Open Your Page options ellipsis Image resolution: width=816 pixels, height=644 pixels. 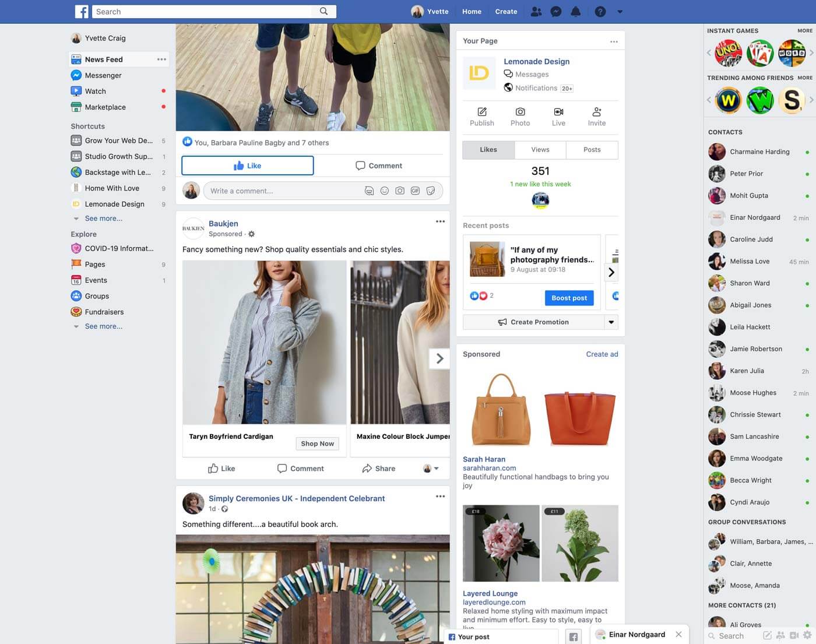tap(614, 41)
